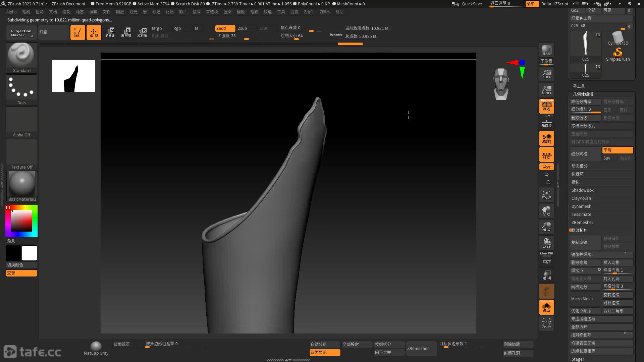Viewport: 644px width, 362px height.
Task: Enable the Zsub mode toggle
Action: coord(242,28)
